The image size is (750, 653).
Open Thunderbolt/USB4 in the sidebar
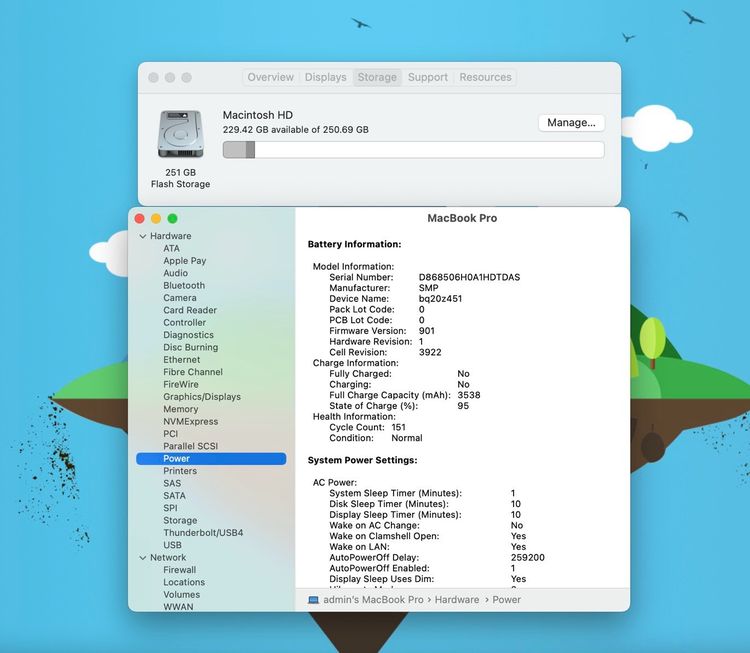click(203, 533)
